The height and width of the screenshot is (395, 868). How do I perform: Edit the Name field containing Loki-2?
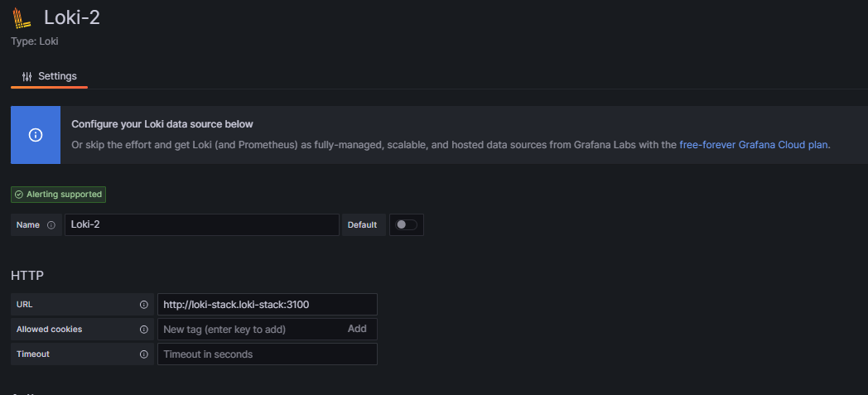coord(202,225)
